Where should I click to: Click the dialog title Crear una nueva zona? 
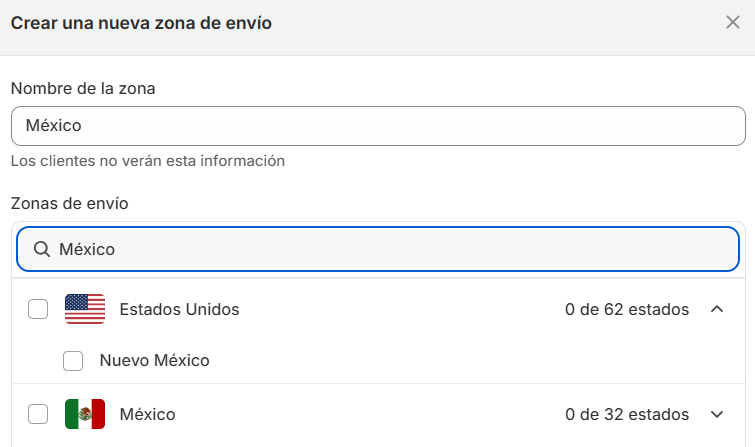pos(141,23)
